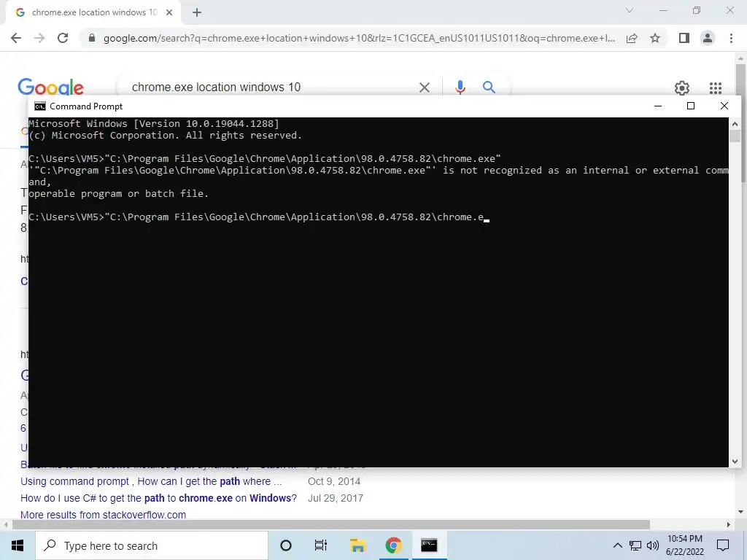Screen dimensions: 747x560
Task: Click 'Microsoft Windows [Version 10.0.19044.1288]' line
Action: coord(154,124)
